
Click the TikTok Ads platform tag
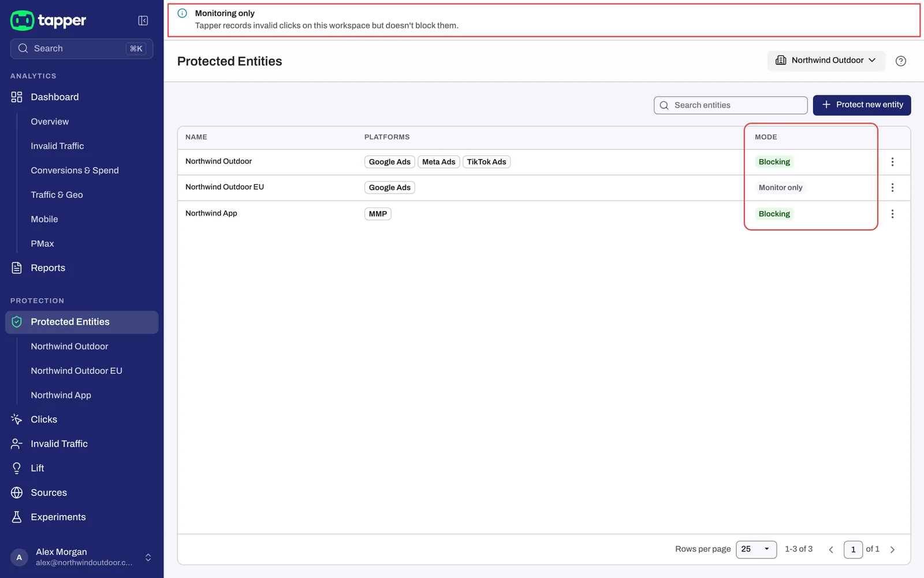486,162
